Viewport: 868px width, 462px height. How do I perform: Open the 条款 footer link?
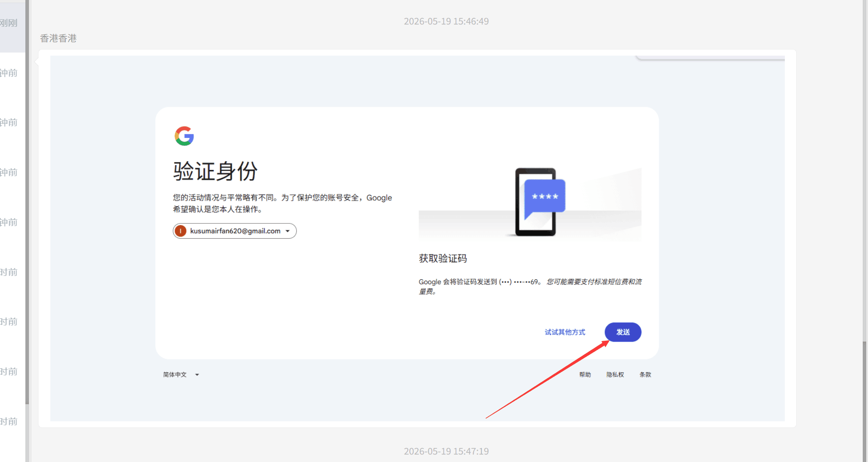pyautogui.click(x=645, y=374)
